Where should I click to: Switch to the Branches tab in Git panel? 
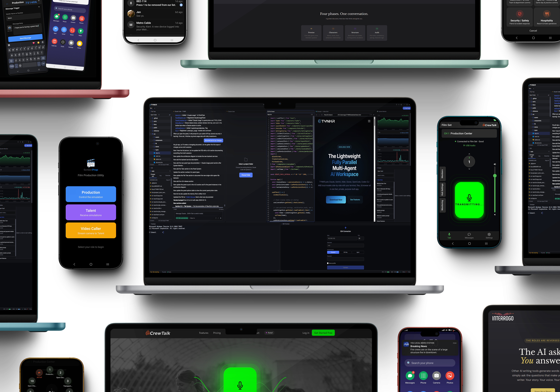[168, 175]
